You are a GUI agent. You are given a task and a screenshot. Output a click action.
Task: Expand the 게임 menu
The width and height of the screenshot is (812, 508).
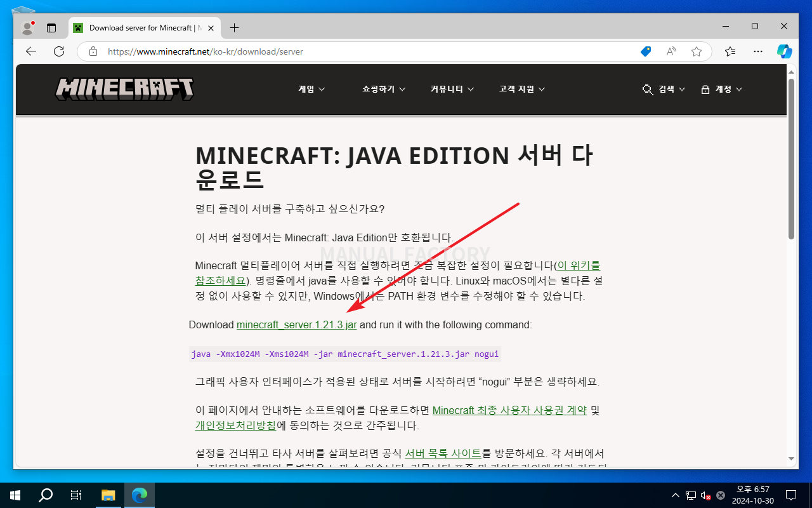point(311,90)
